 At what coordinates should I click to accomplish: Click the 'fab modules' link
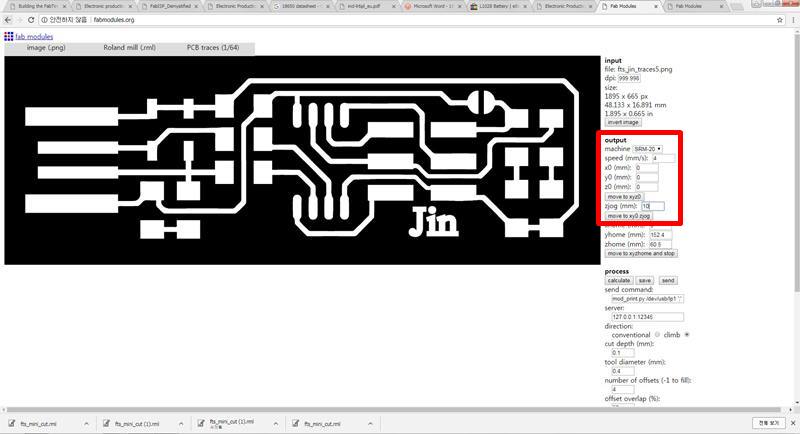click(x=34, y=37)
